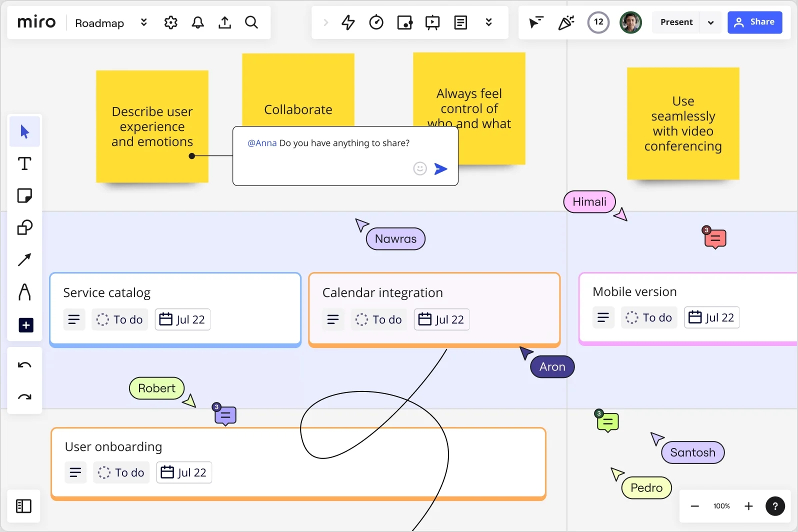Select the cursor select tool
The height and width of the screenshot is (532, 798).
coord(24,131)
